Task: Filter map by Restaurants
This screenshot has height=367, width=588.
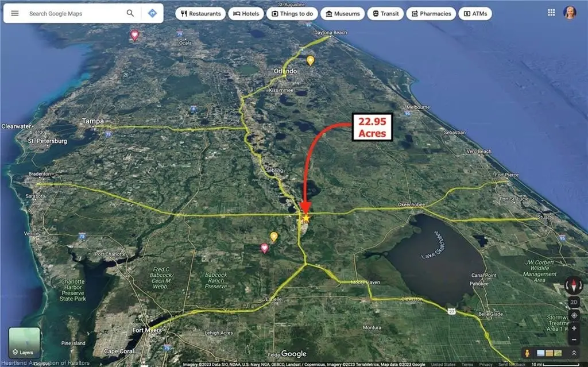Action: point(200,14)
